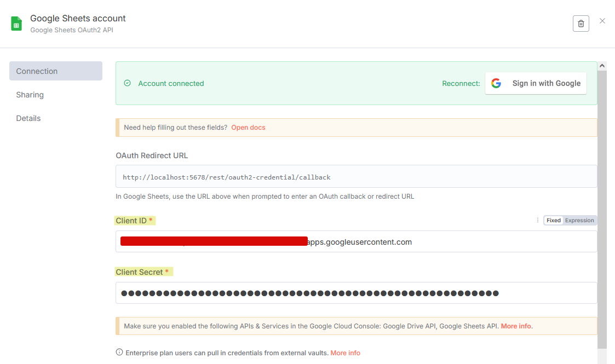Set Client ID mode to Fixed
615x364 pixels.
point(554,220)
